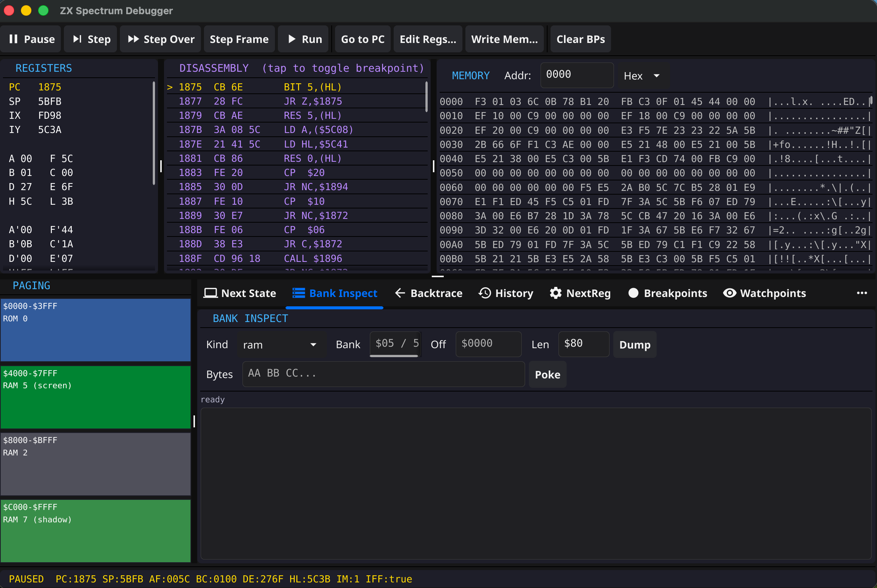Viewport: 877px width, 588px height.
Task: Toggle breakpoint at 187E LD HL,$5C41
Action: click(x=297, y=144)
